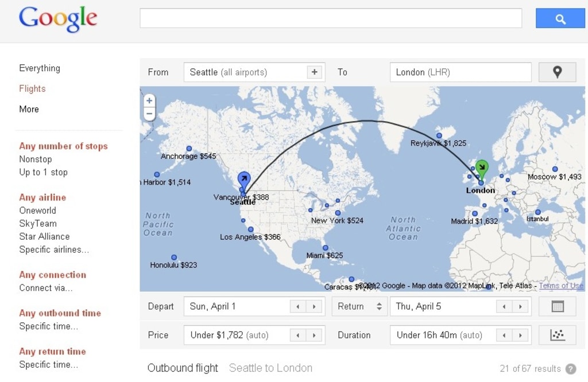Click the map pin icon button
The width and height of the screenshot is (588, 382).
click(557, 72)
